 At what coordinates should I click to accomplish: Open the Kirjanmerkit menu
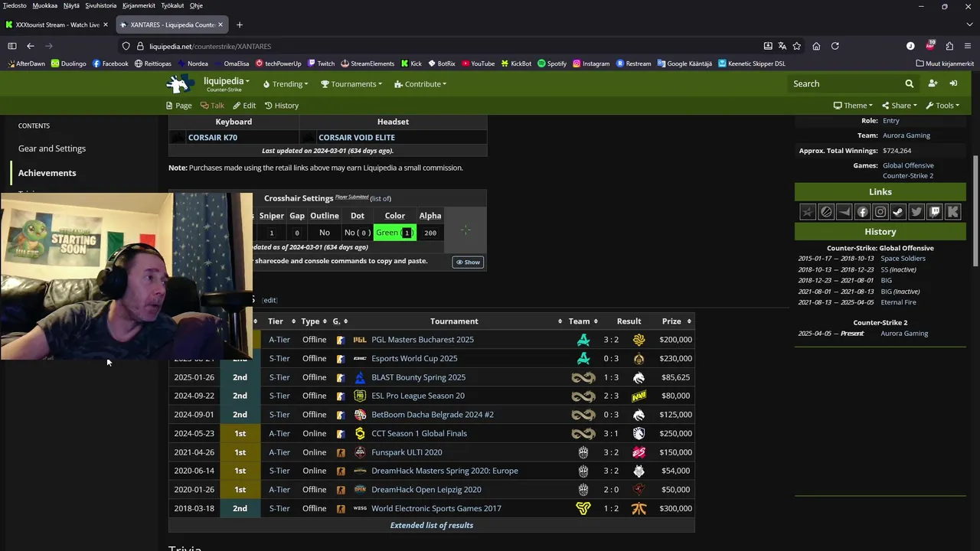[x=139, y=5]
